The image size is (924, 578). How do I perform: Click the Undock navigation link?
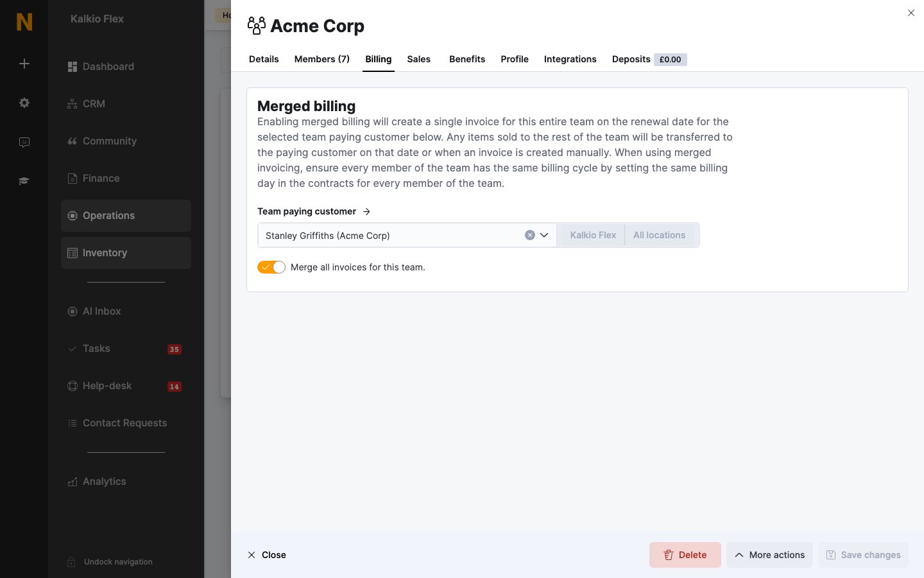[x=118, y=562]
